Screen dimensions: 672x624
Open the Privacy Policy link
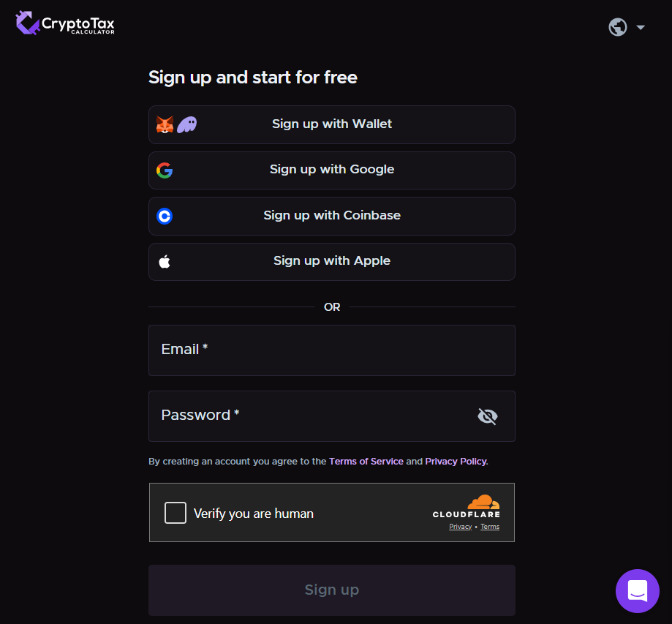tap(456, 462)
